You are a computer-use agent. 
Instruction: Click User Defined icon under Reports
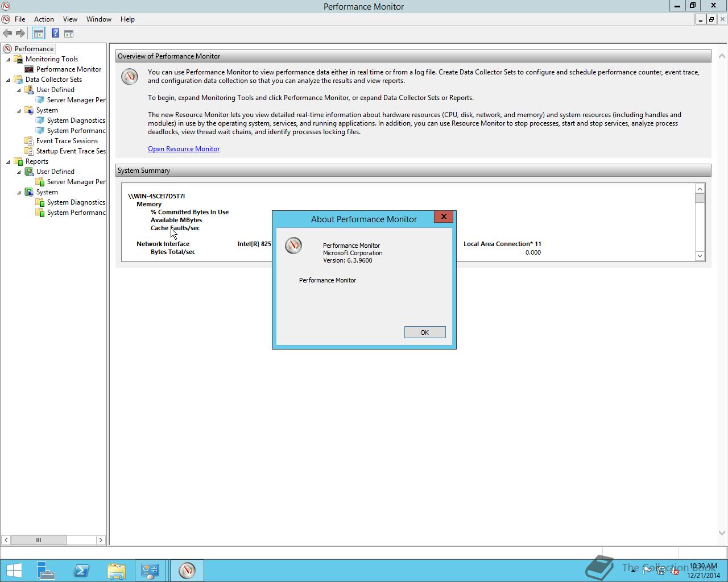(29, 172)
